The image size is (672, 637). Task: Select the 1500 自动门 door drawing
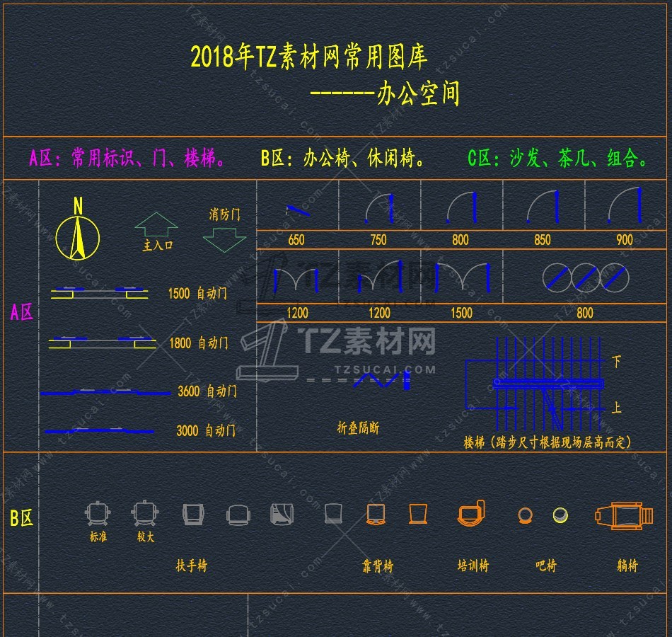[100, 292]
